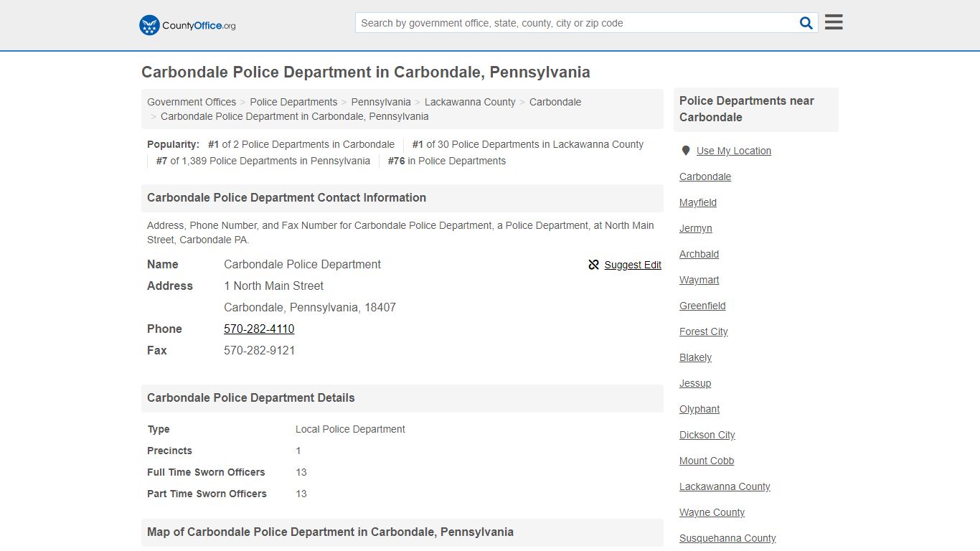The image size is (980, 551).
Task: Click the Suggest Edit pencil icon
Action: coord(593,265)
